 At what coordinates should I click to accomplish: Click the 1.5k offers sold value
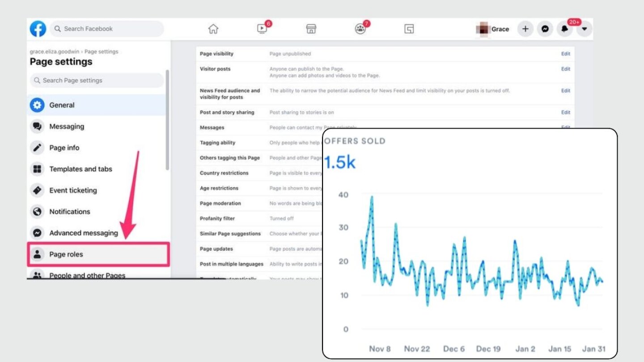pyautogui.click(x=340, y=162)
